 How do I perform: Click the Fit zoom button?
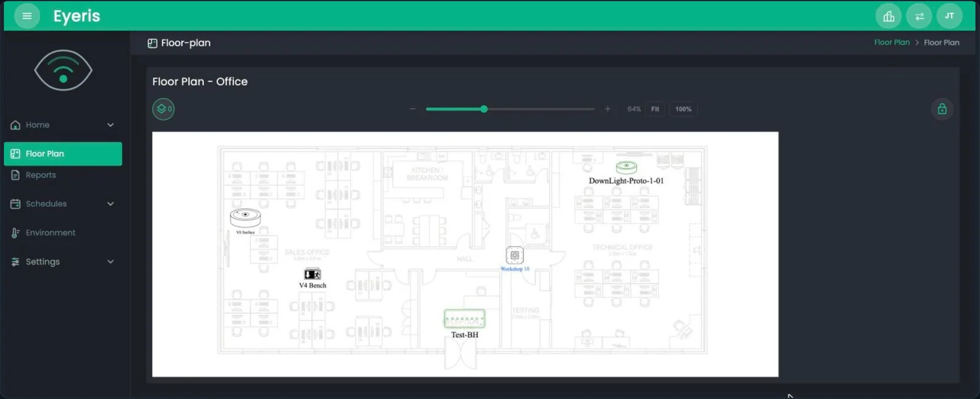(655, 109)
